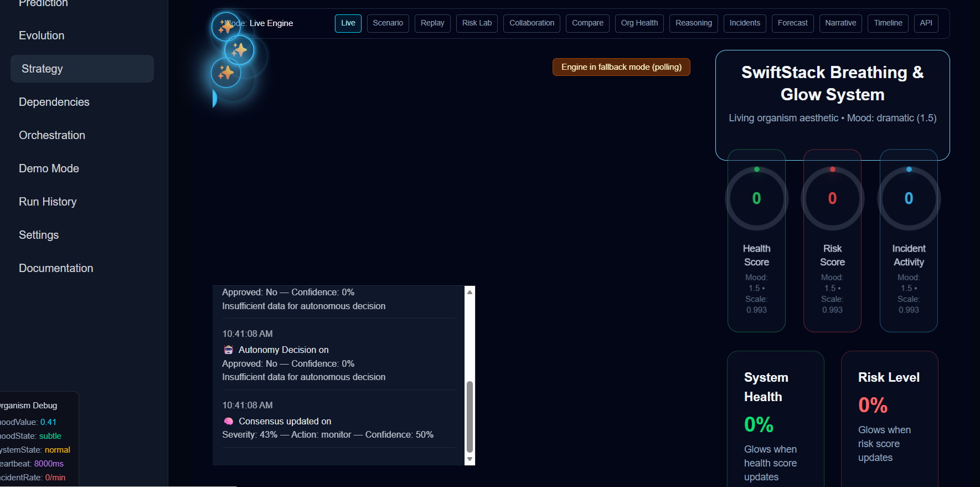
Task: Click the event log scrollbar up arrow
Action: 470,292
